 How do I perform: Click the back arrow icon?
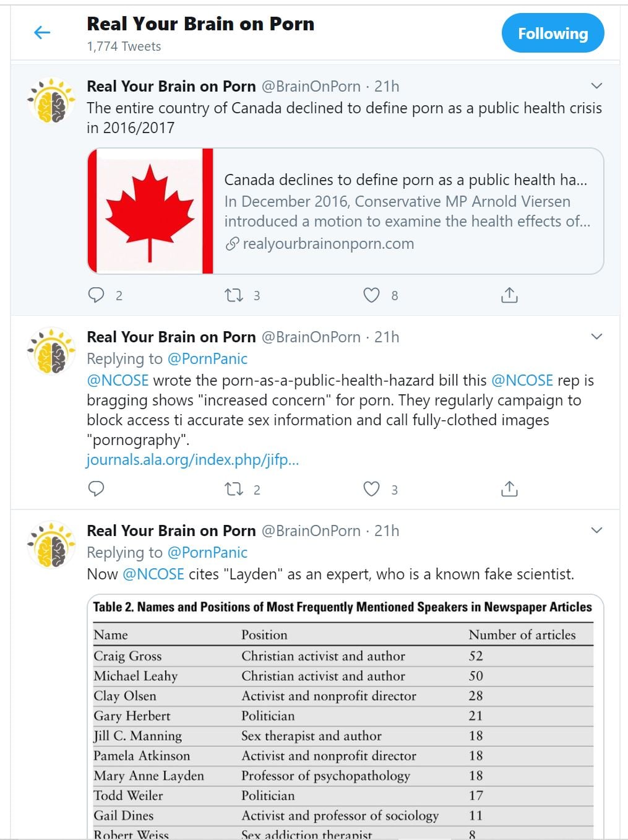(41, 33)
